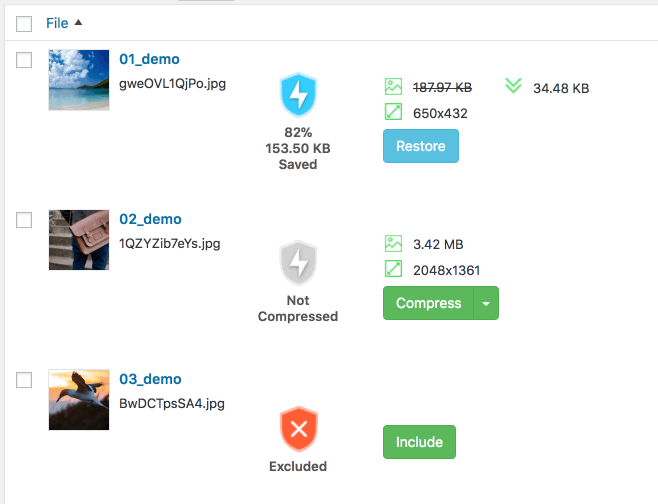Click the red Excluded shield icon

point(298,429)
